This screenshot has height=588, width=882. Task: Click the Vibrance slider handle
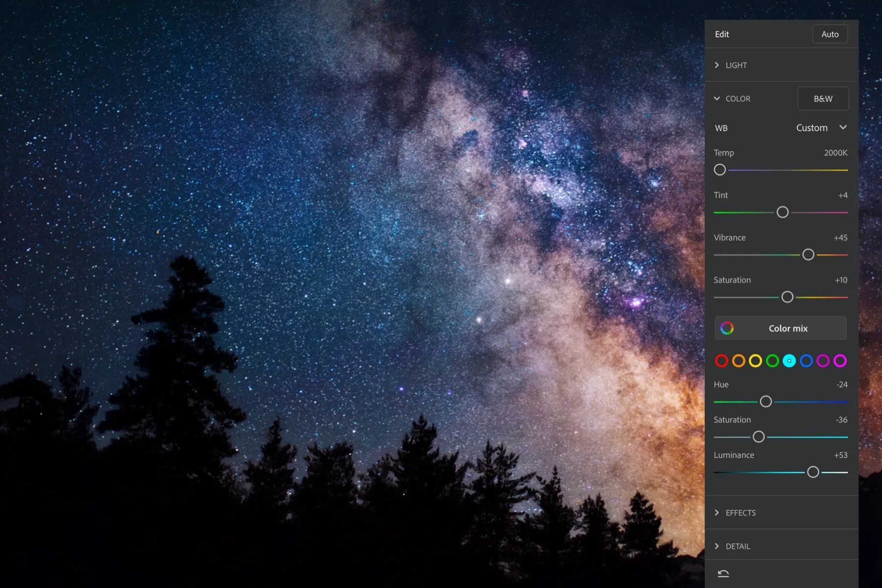808,255
